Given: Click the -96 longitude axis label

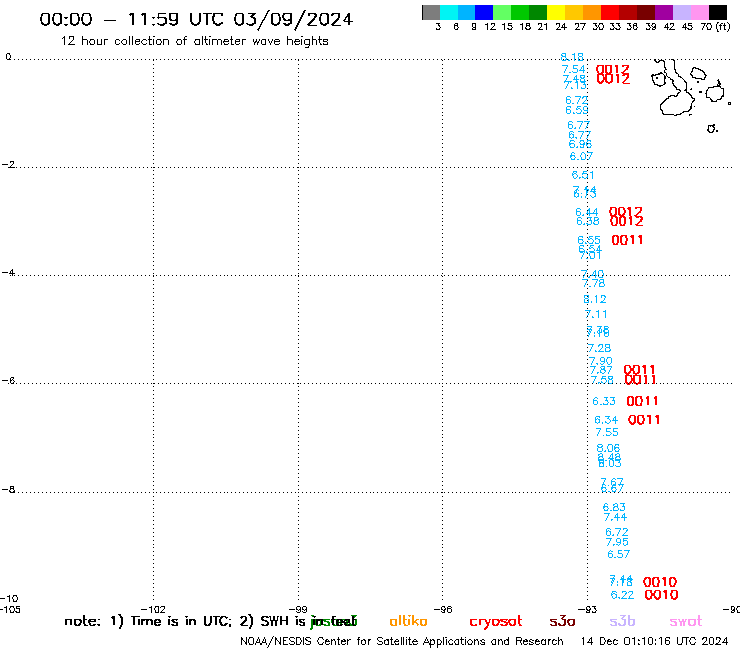Looking at the screenshot, I should point(443,609).
